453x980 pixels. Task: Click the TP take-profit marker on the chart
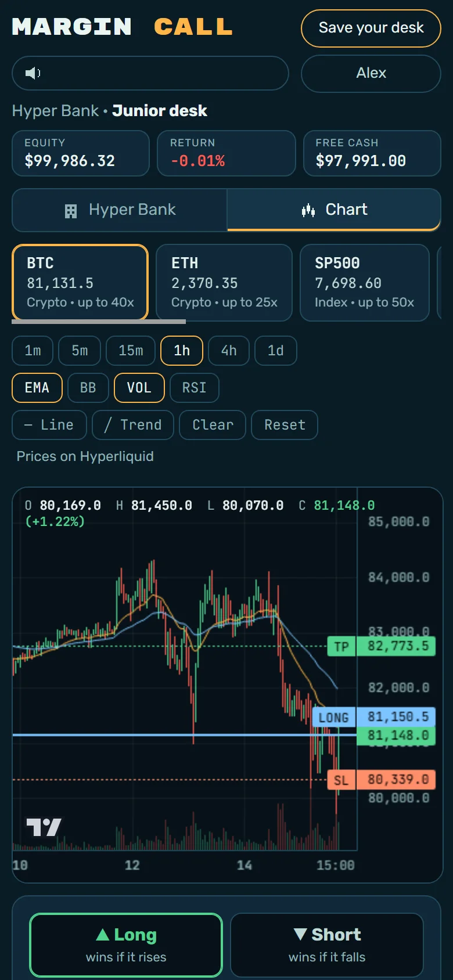click(x=341, y=646)
